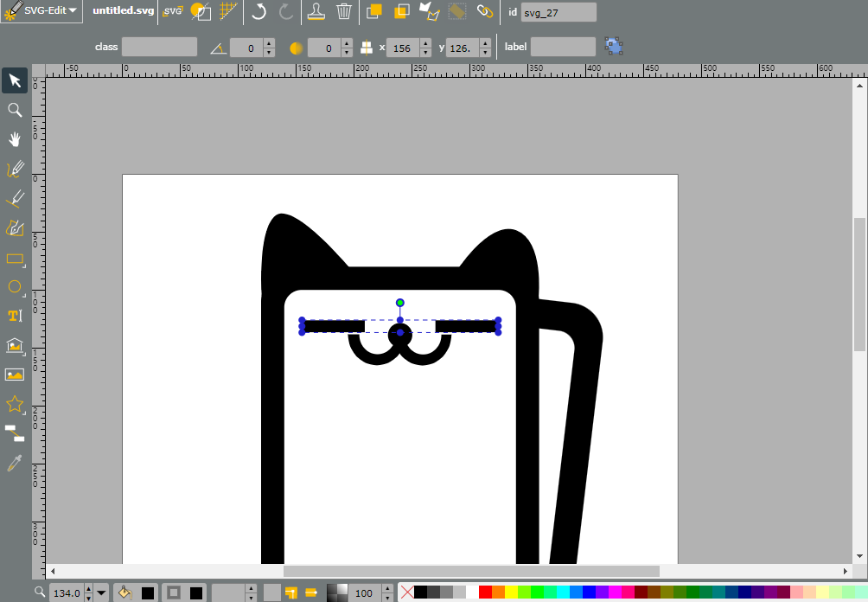Click the blur value input field
The width and height of the screenshot is (868, 602).
(x=324, y=48)
